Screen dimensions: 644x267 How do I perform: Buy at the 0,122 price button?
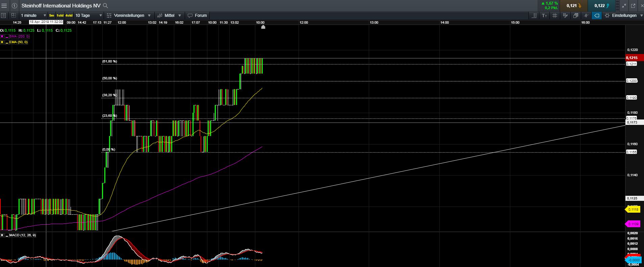click(602, 6)
